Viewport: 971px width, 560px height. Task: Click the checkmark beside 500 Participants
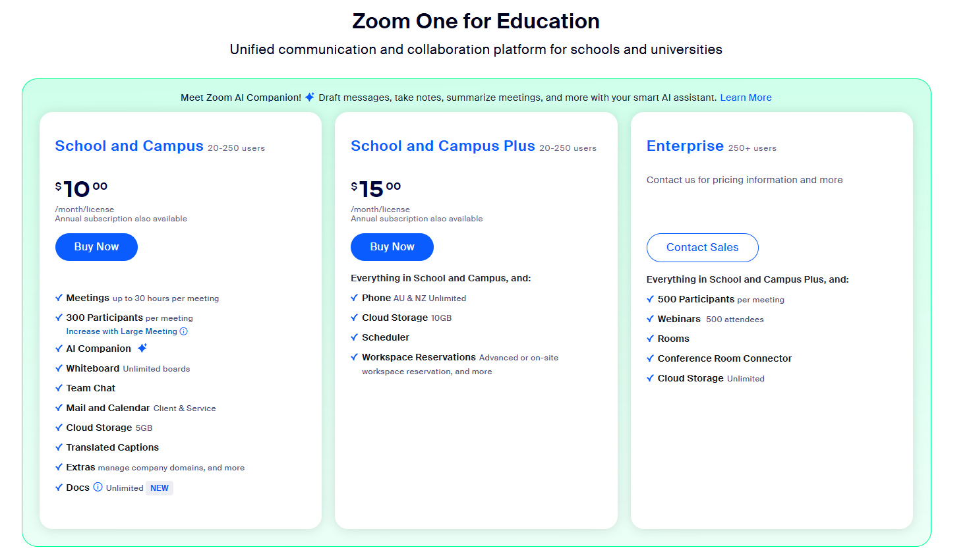(x=650, y=299)
